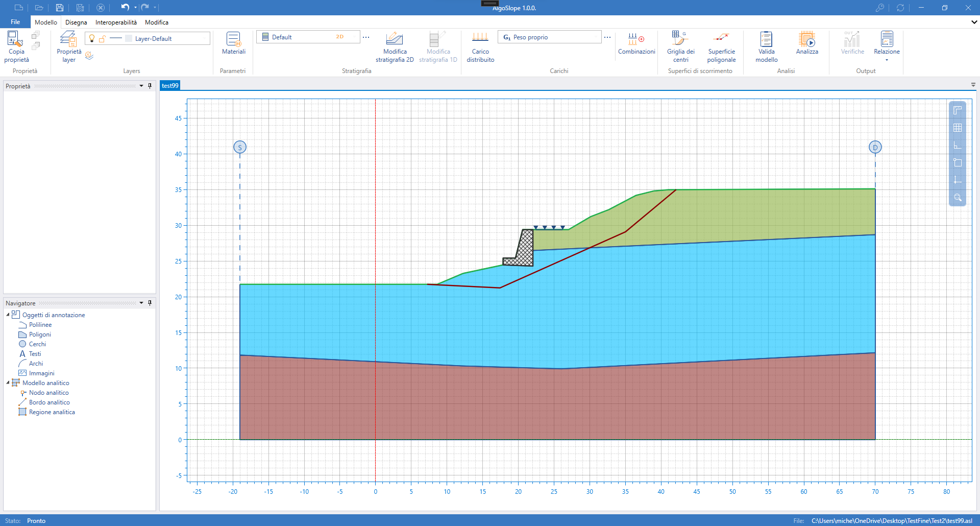Screen dimensions: 980x526
Task: Open the Combinazioni editor
Action: 636,43
